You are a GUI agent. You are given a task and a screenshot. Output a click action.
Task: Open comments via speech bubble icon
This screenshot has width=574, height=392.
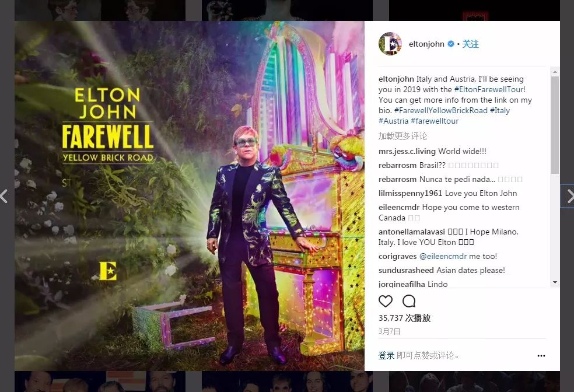click(408, 301)
